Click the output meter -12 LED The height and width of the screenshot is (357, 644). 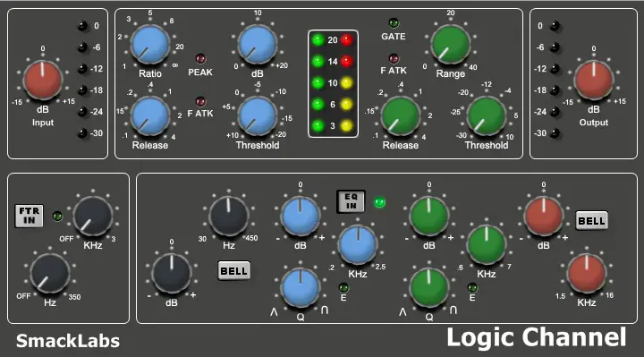(555, 69)
